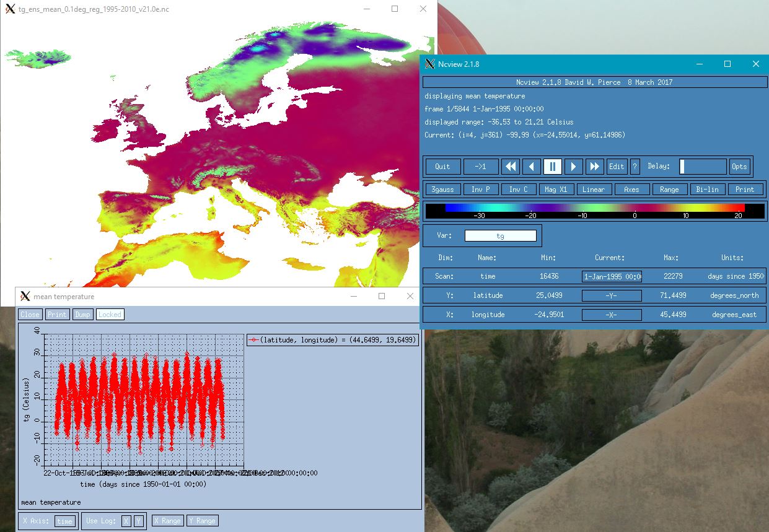Click the time series plot area

click(x=143, y=399)
